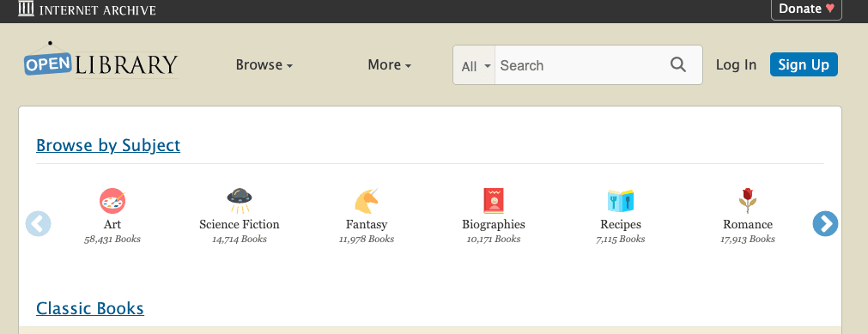Click the Fantasy subject title
This screenshot has height=334, width=868.
coord(367,225)
